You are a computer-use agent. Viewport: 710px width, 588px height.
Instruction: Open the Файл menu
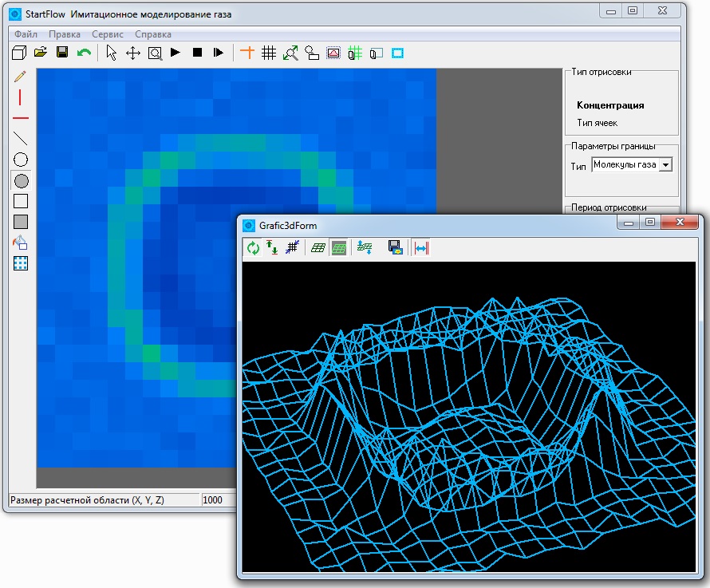(26, 34)
